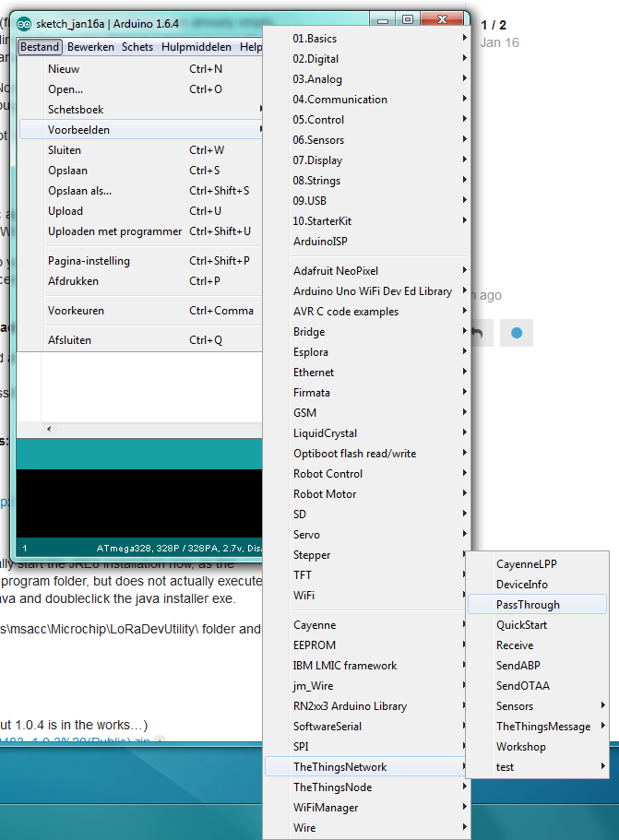619x840 pixels.
Task: Choose Afsluiten to quit
Action: (x=141, y=340)
